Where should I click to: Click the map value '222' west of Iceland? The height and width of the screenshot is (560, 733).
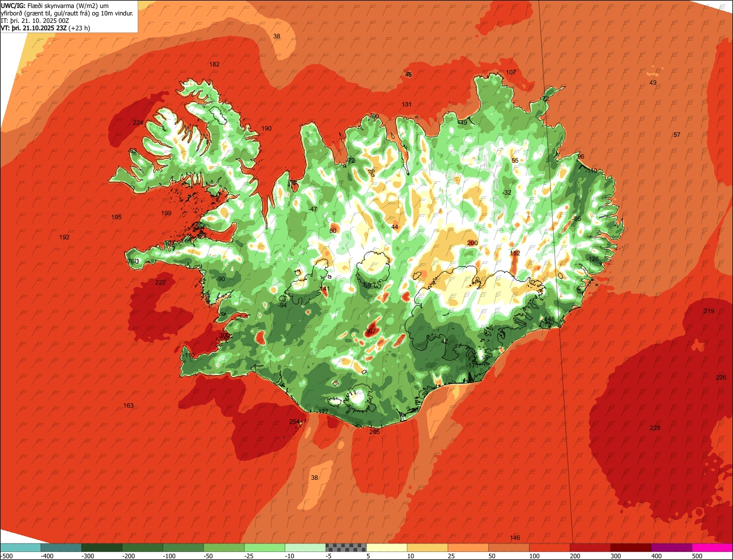[x=160, y=282]
